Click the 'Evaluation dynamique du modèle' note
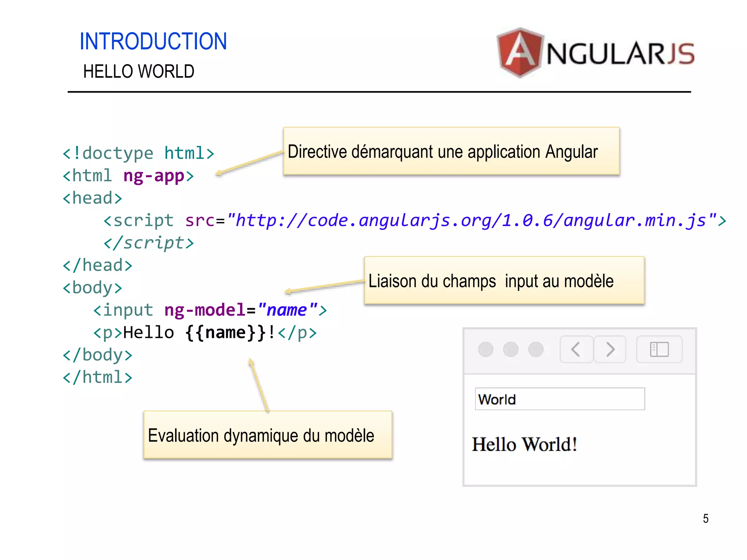This screenshot has height=560, width=747. [268, 435]
